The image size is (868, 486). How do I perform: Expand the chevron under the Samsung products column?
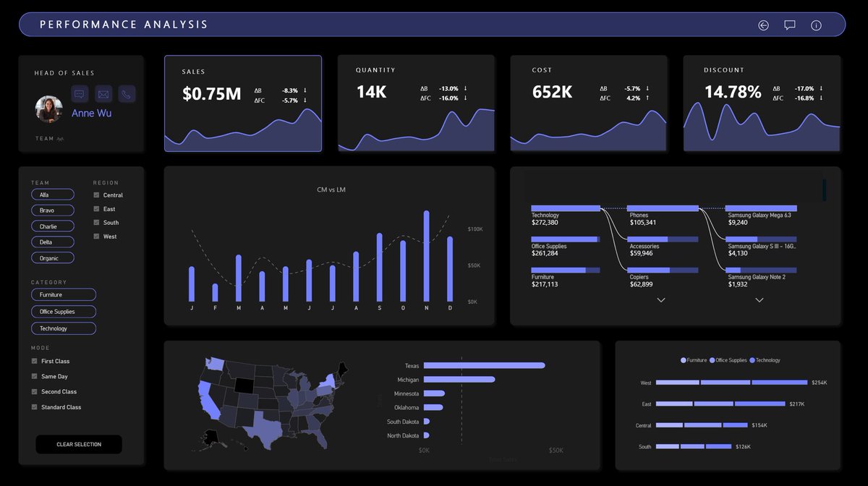[x=759, y=299]
